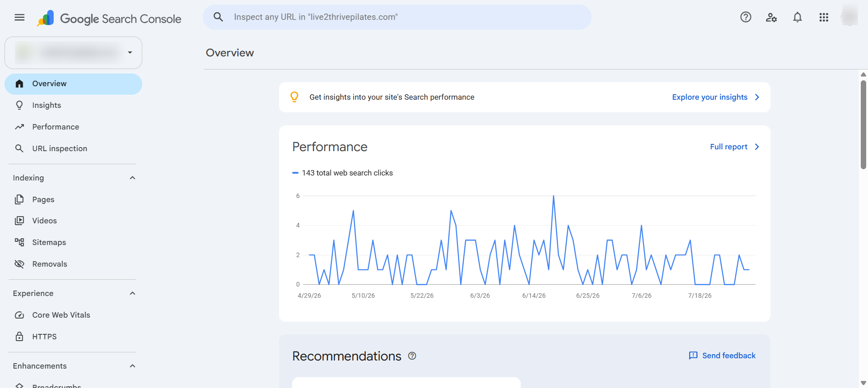Screen dimensions: 868x388
Task: Click the scrollbar up arrow
Action: tap(863, 74)
